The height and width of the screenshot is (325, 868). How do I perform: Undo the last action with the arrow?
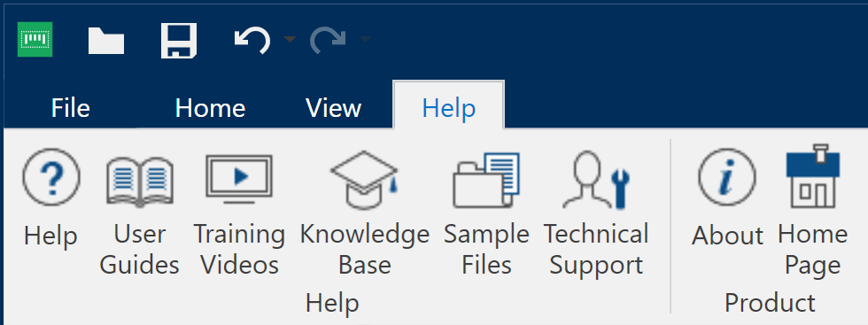click(252, 41)
